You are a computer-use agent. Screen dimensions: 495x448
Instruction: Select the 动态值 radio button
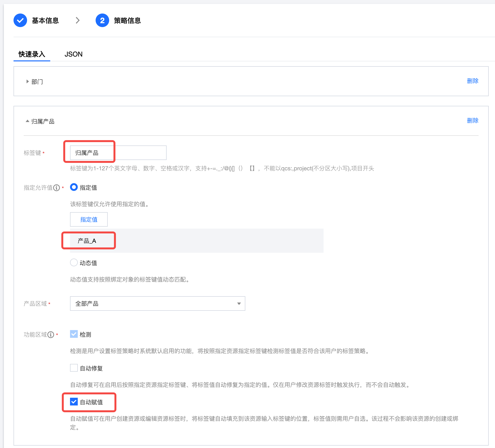coord(74,262)
